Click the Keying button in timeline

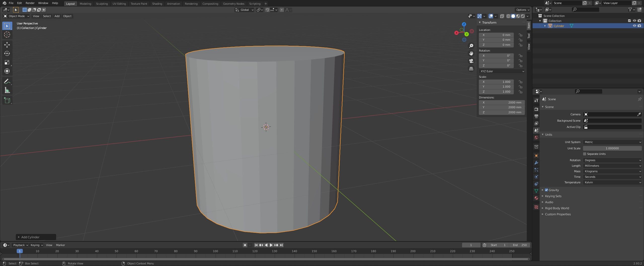tap(36, 245)
